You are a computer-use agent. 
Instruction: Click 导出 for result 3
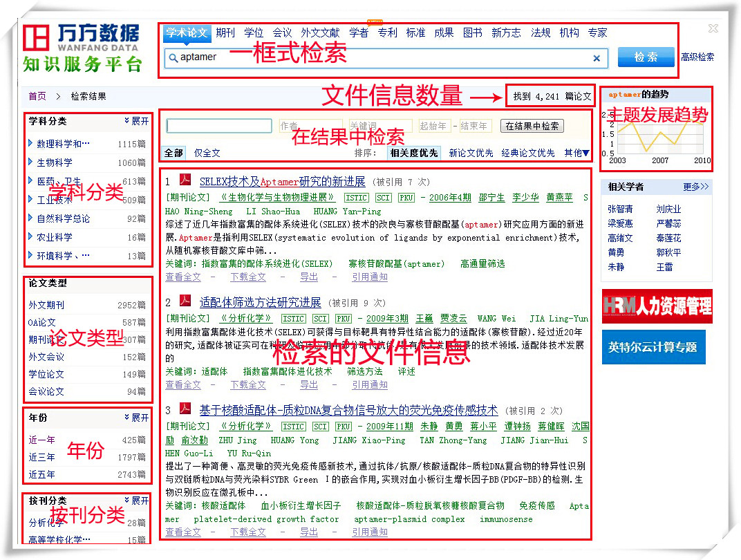coord(309,532)
